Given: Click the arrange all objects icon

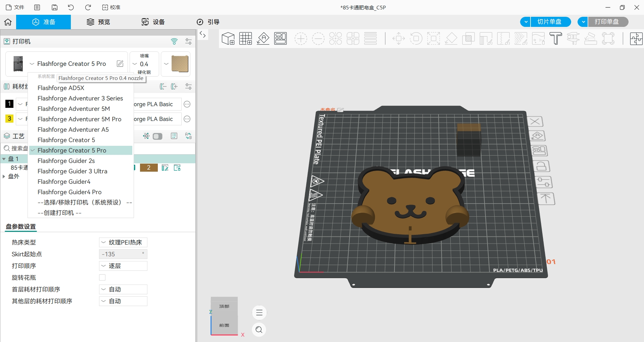Looking at the screenshot, I should [x=281, y=39].
